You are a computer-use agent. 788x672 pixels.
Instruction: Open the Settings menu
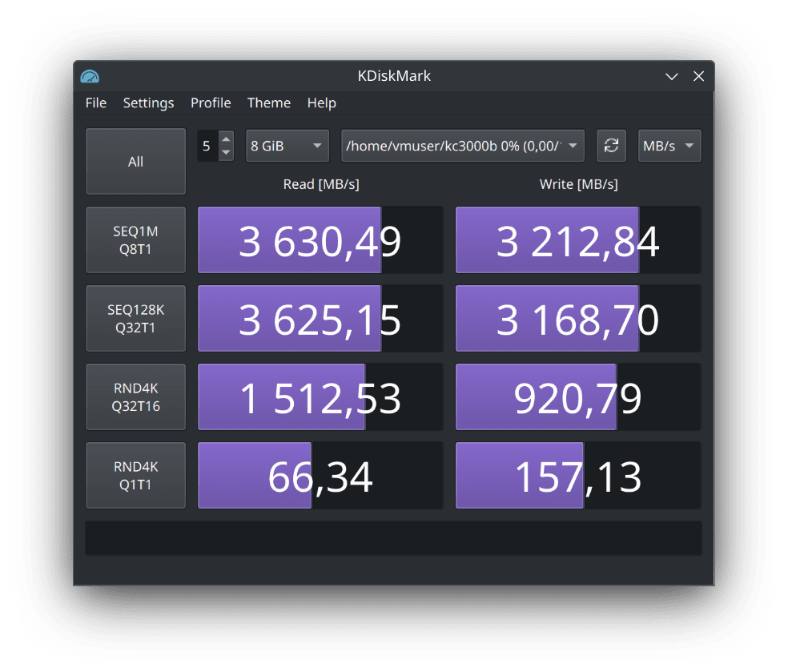click(148, 103)
